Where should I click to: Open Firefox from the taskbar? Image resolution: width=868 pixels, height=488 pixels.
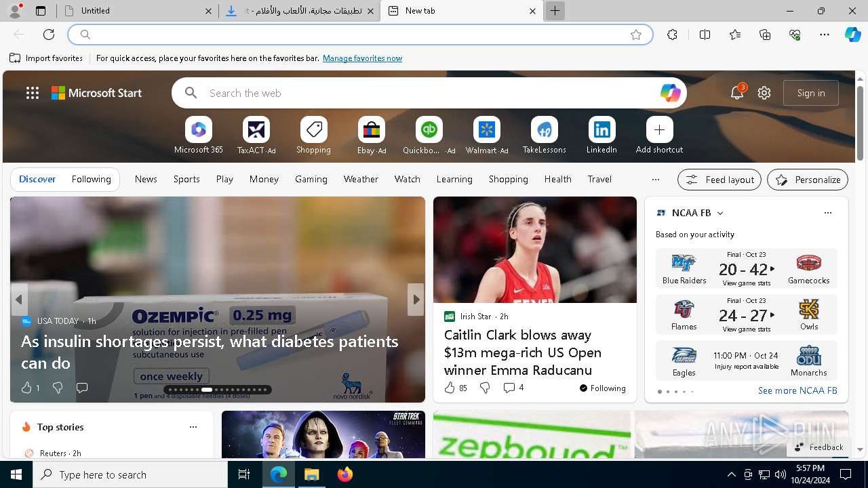[x=345, y=474]
